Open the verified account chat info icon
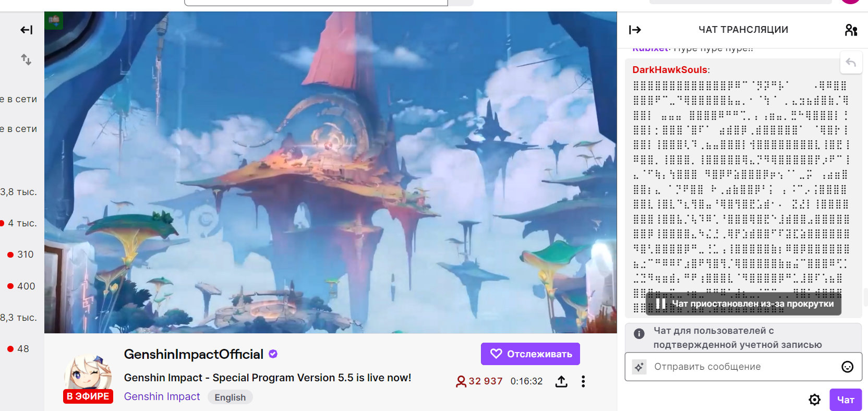The image size is (868, 411). (x=639, y=334)
